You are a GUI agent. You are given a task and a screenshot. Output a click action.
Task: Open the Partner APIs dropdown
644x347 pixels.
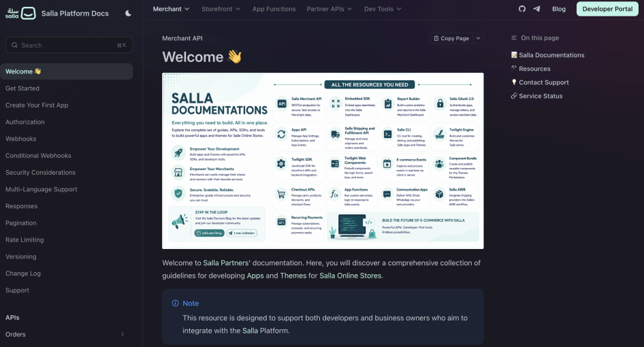[329, 9]
